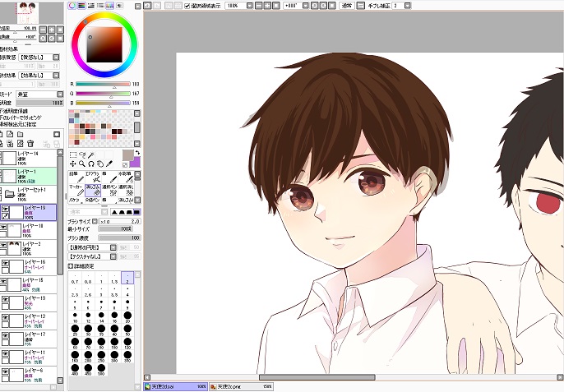Choose the selection eraser (選択消し) tool
This screenshot has width=564, height=392.
pos(126,190)
